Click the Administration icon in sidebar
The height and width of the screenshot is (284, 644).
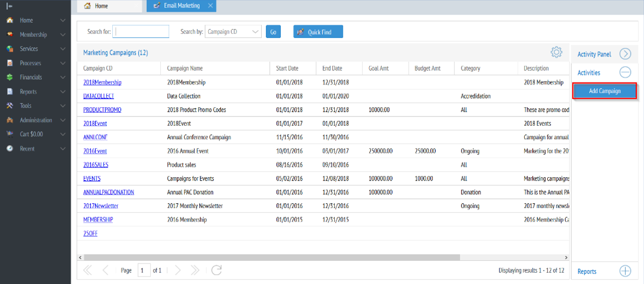(x=10, y=121)
